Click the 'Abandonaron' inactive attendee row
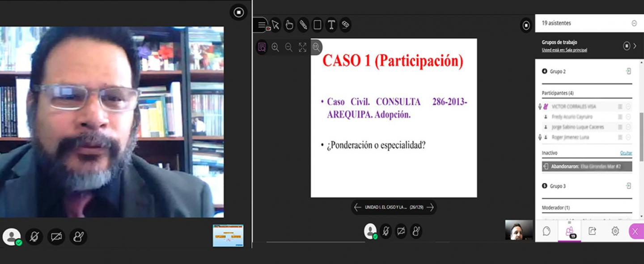The width and height of the screenshot is (644, 264). coord(587,166)
